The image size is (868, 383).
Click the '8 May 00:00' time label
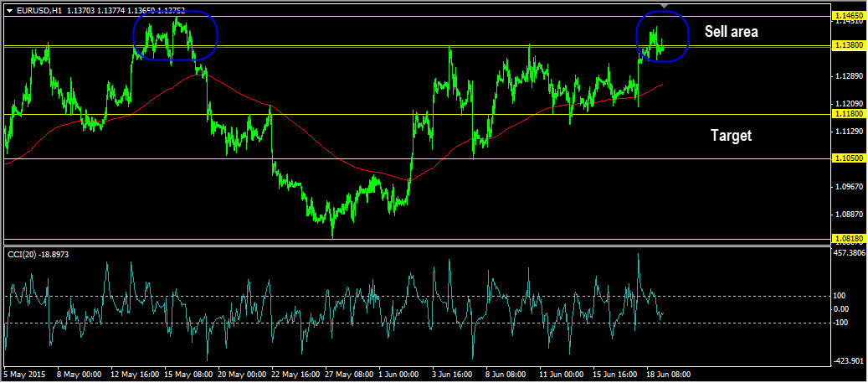point(79,374)
